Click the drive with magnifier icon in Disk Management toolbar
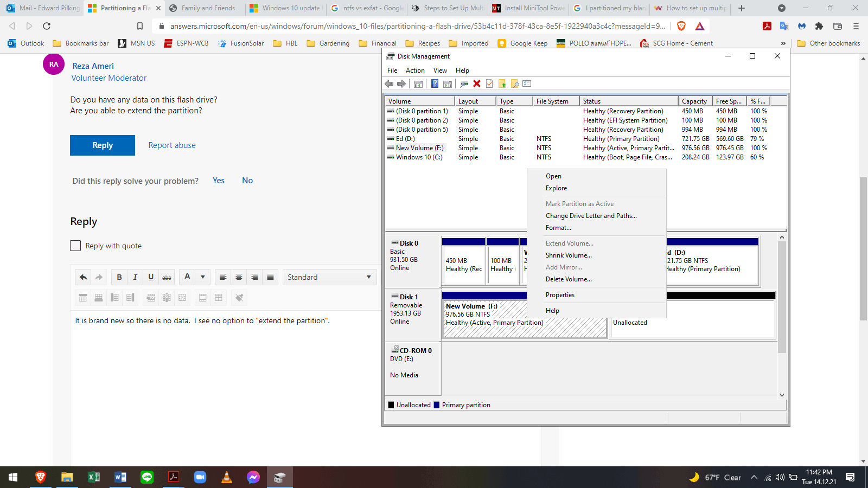Viewport: 868px width, 488px height. coord(464,84)
